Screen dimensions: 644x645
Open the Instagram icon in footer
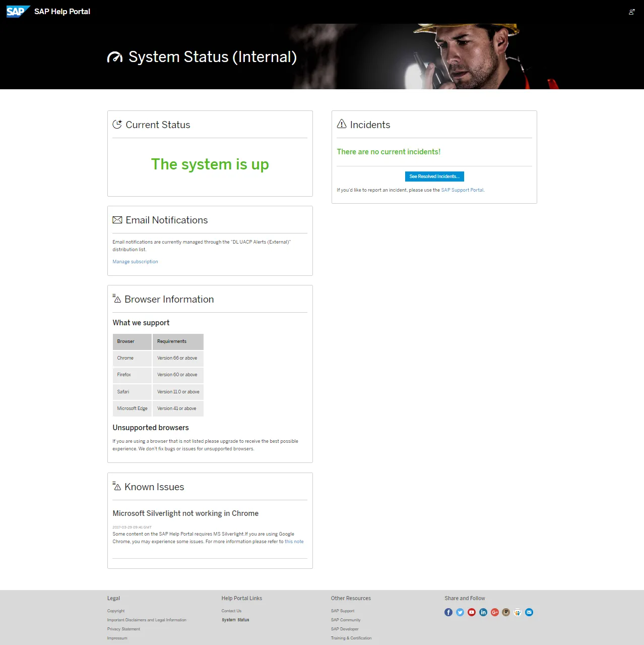(506, 612)
